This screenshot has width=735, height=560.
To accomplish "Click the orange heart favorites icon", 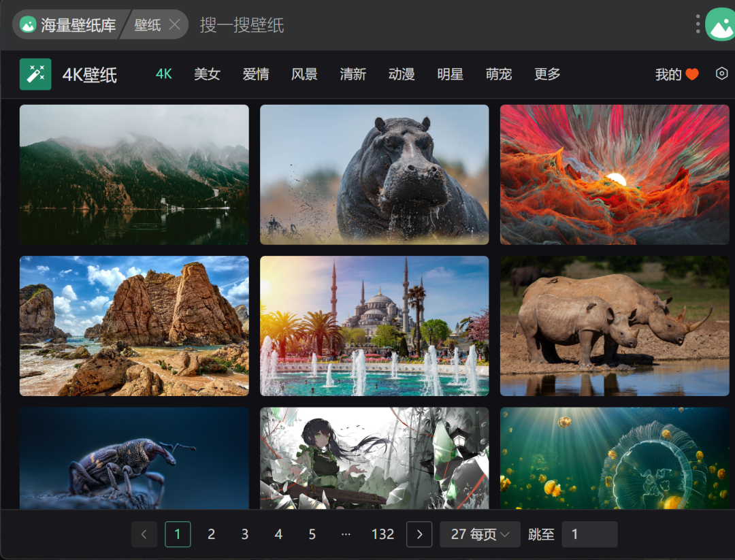I will 692,74.
